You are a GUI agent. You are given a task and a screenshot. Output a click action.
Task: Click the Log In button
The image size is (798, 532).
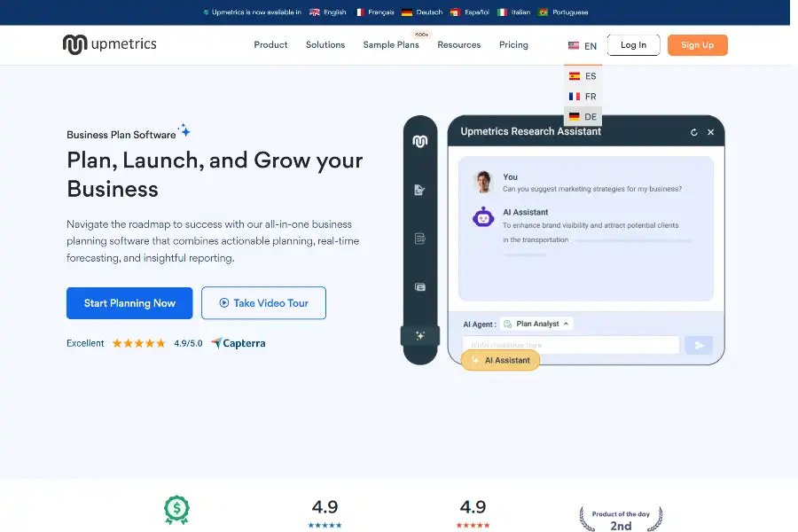634,45
